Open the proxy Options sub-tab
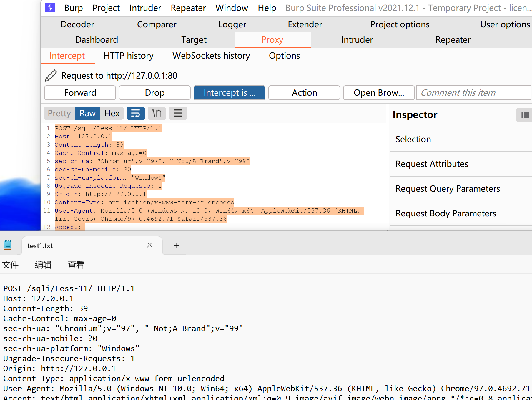The height and width of the screenshot is (400, 532). (285, 56)
